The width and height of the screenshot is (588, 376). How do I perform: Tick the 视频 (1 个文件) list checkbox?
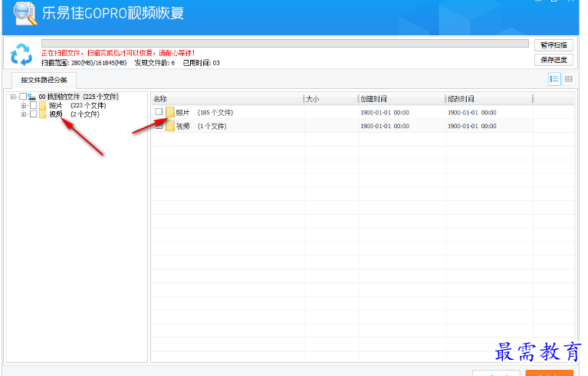tap(159, 126)
